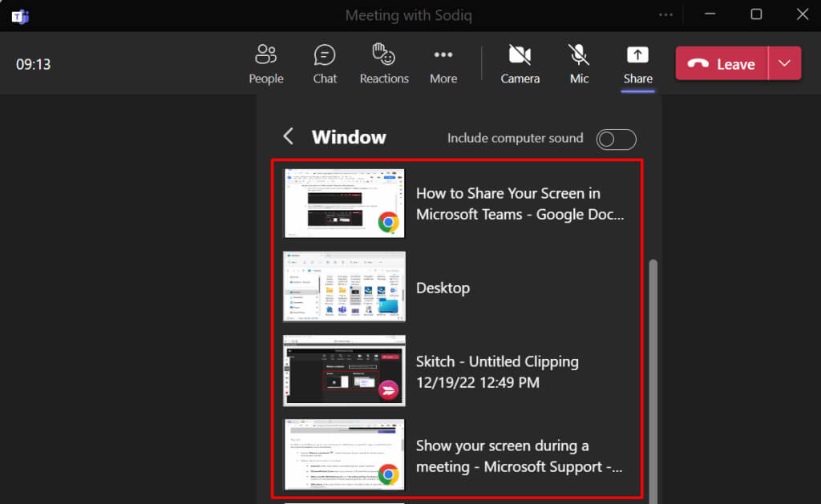Open the More actions menu

[x=443, y=64]
